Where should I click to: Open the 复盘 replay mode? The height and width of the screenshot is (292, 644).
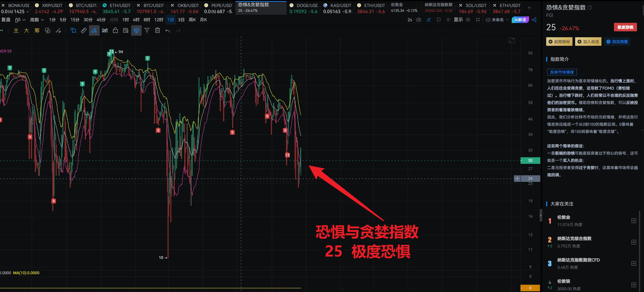[x=6, y=20]
